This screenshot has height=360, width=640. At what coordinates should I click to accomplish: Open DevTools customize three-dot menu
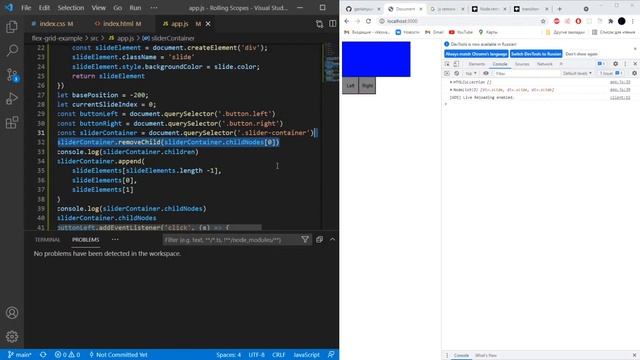click(x=625, y=64)
